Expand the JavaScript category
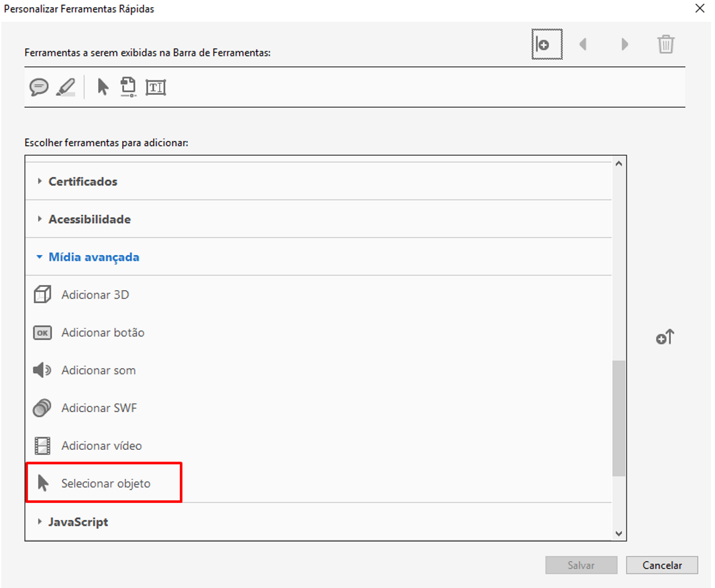715x588 pixels. point(78,522)
